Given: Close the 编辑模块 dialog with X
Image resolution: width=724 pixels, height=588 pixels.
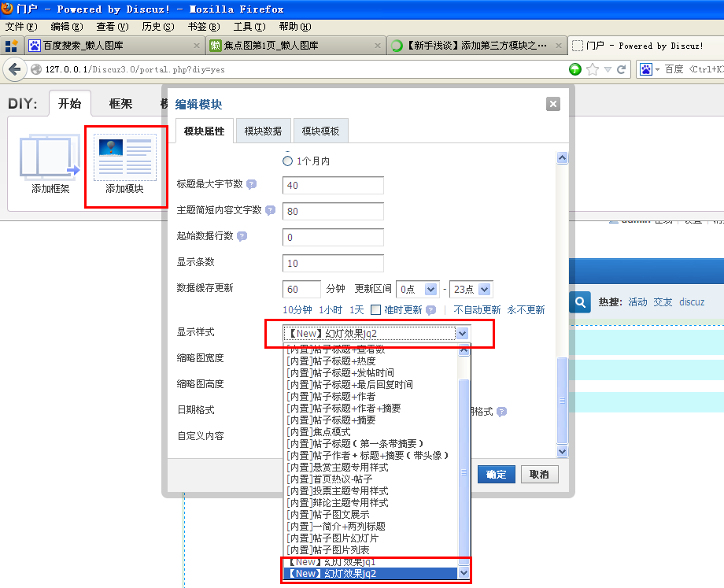Looking at the screenshot, I should 553,104.
